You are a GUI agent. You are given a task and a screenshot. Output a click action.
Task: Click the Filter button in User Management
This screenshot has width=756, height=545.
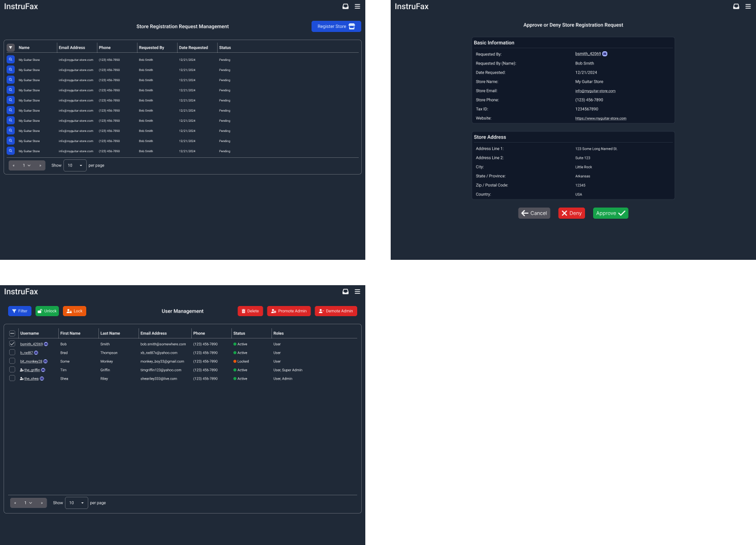pyautogui.click(x=19, y=311)
